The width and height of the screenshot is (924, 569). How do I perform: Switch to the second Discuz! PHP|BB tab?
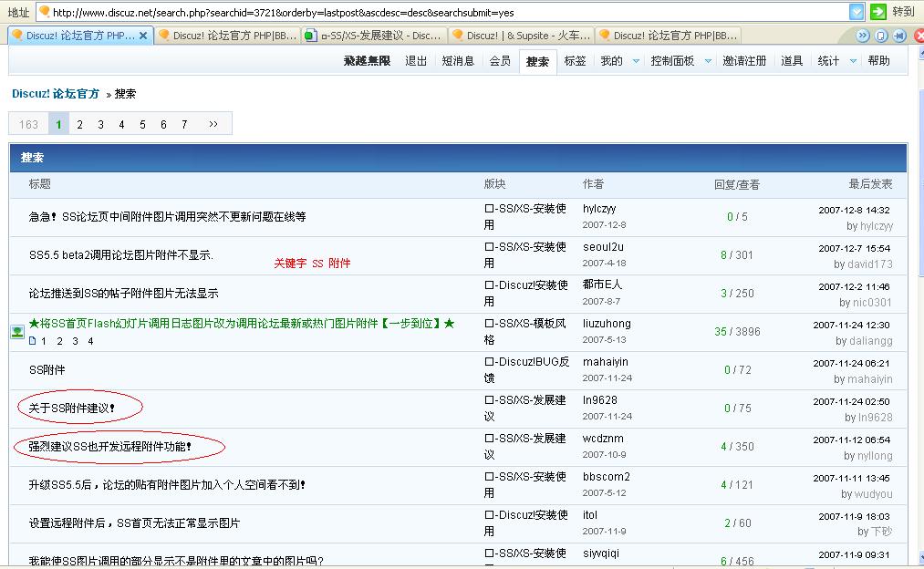pos(228,36)
